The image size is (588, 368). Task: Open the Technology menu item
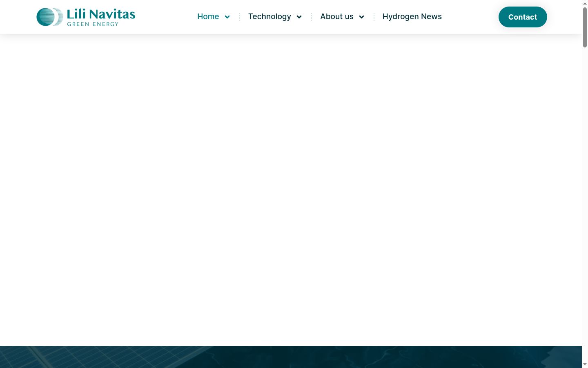[269, 17]
